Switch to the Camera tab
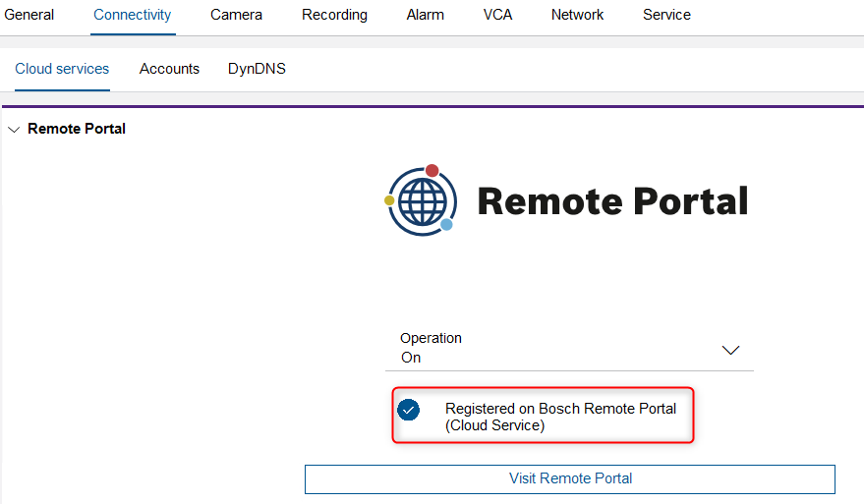864x504 pixels. (236, 15)
